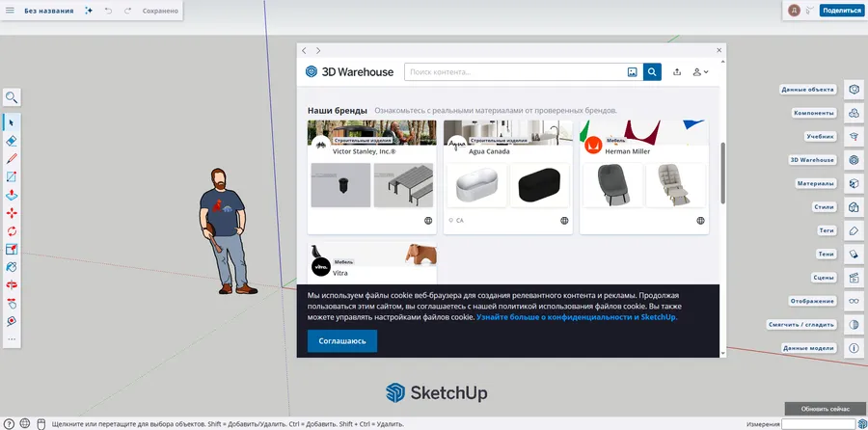Open the user account dropdown in 3D Warehouse
Screen dimensions: 868x430
click(701, 72)
